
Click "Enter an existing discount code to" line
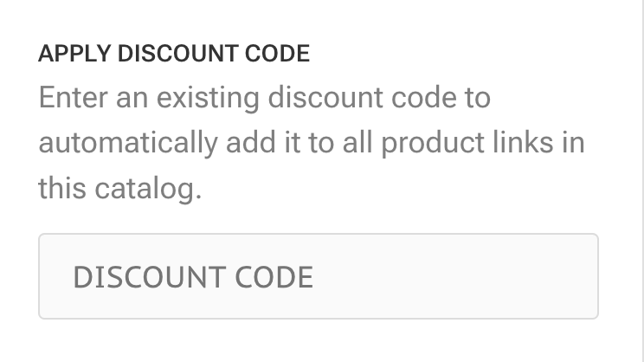click(264, 96)
